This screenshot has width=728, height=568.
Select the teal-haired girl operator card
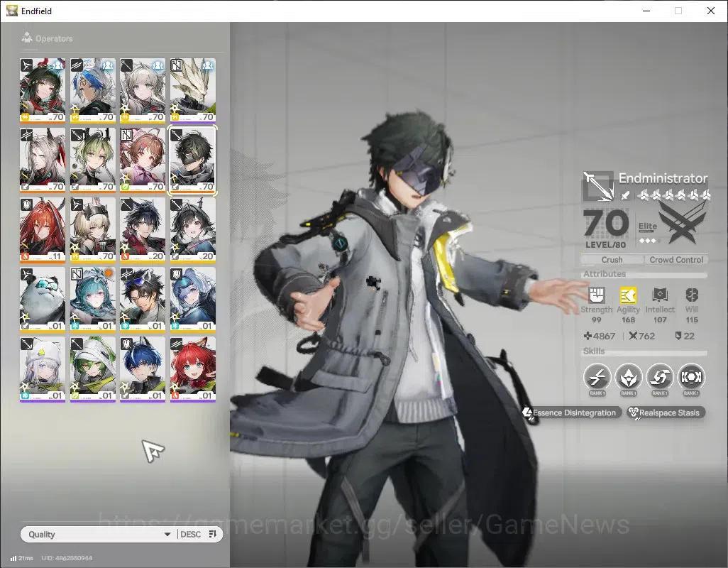pos(92,300)
